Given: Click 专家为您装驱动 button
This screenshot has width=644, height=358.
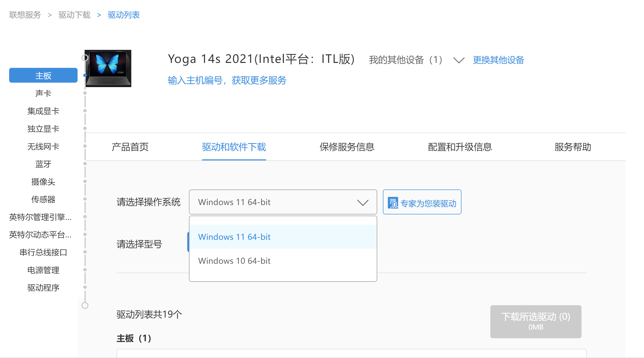Looking at the screenshot, I should (422, 202).
